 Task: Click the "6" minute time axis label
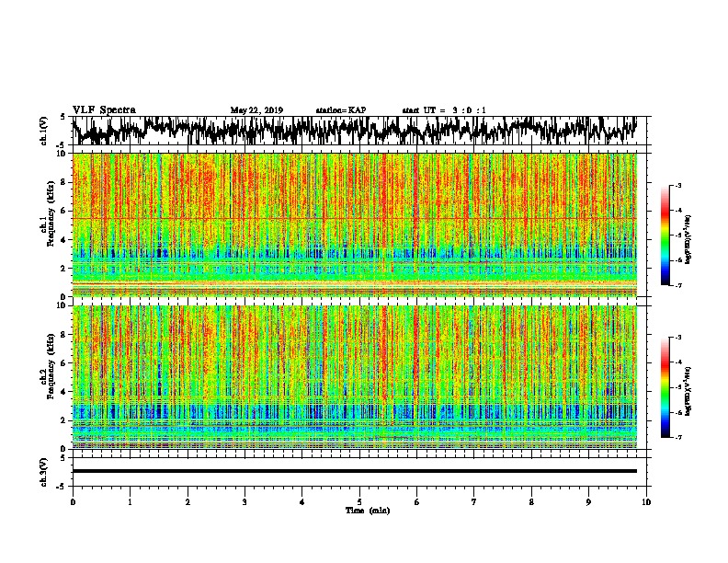pos(417,502)
